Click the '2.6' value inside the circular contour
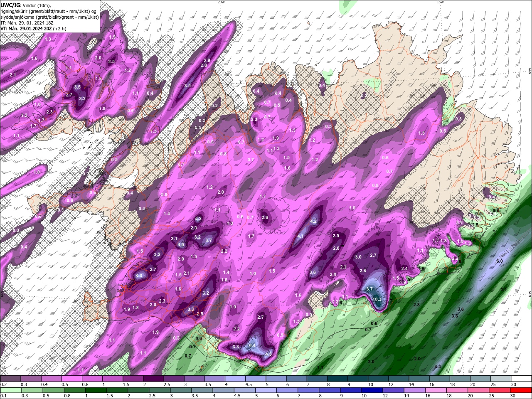This screenshot has width=532, height=399. 265,217
